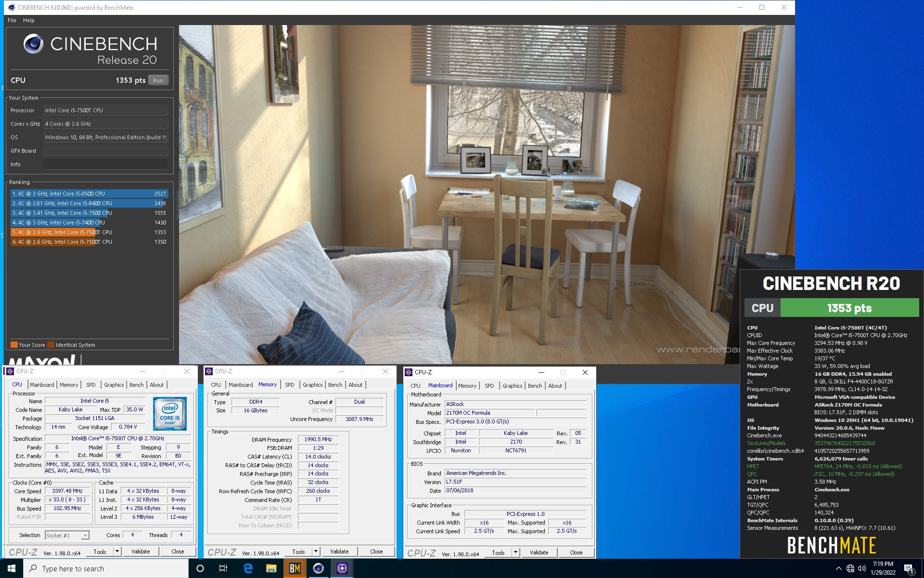Expand Tools dropdown arrow in Memory CPU-Z

316,552
